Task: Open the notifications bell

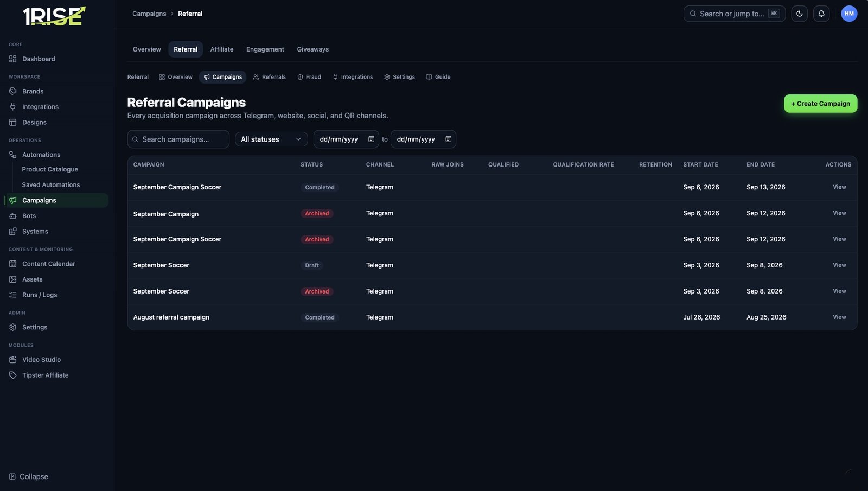Action: pyautogui.click(x=821, y=14)
